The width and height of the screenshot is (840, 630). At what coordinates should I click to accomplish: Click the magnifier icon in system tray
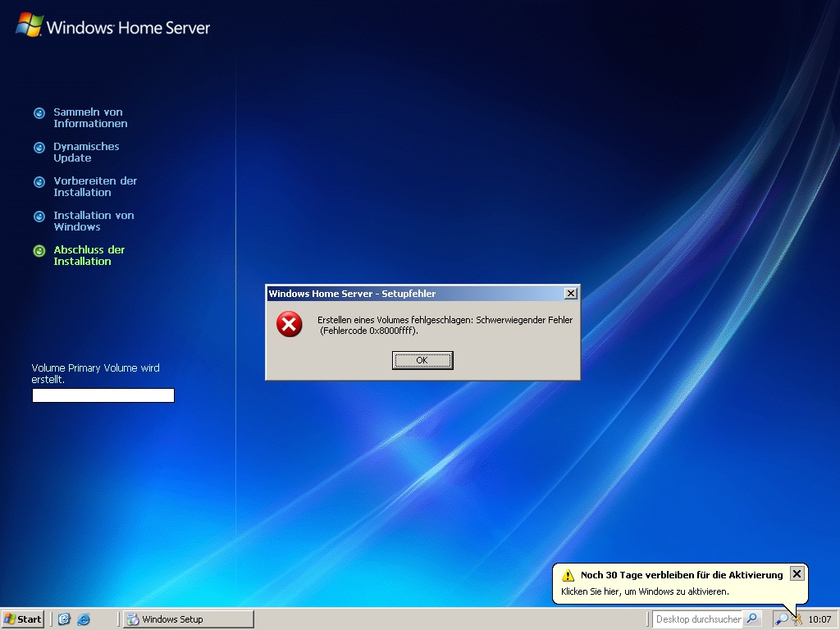point(782,619)
